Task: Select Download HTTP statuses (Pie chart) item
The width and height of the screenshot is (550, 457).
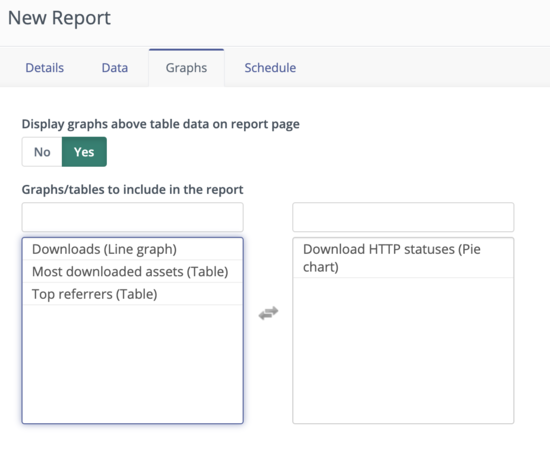Action: click(x=403, y=258)
